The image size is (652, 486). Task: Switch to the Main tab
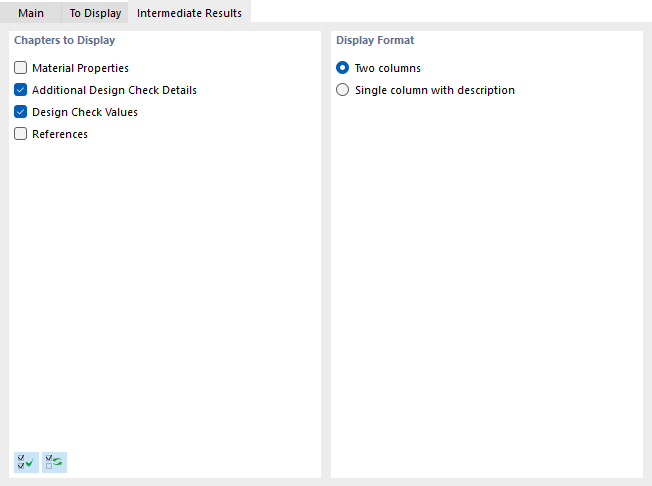click(31, 13)
